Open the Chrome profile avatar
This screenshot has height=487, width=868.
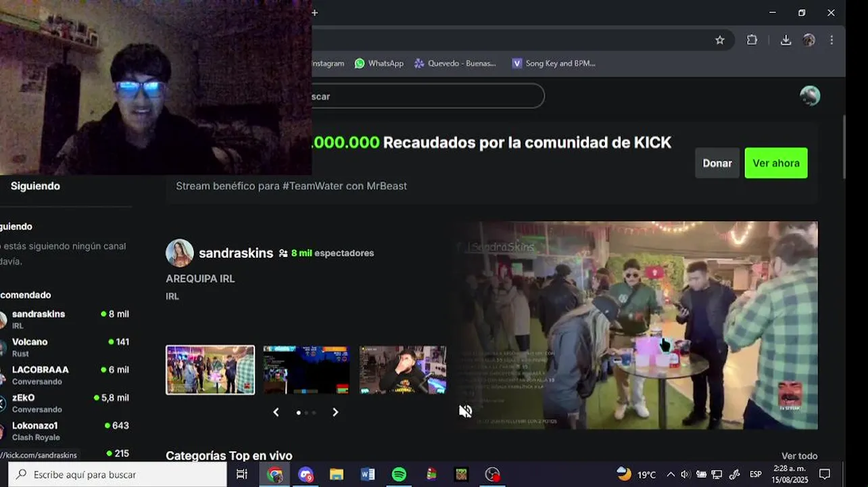tap(809, 40)
